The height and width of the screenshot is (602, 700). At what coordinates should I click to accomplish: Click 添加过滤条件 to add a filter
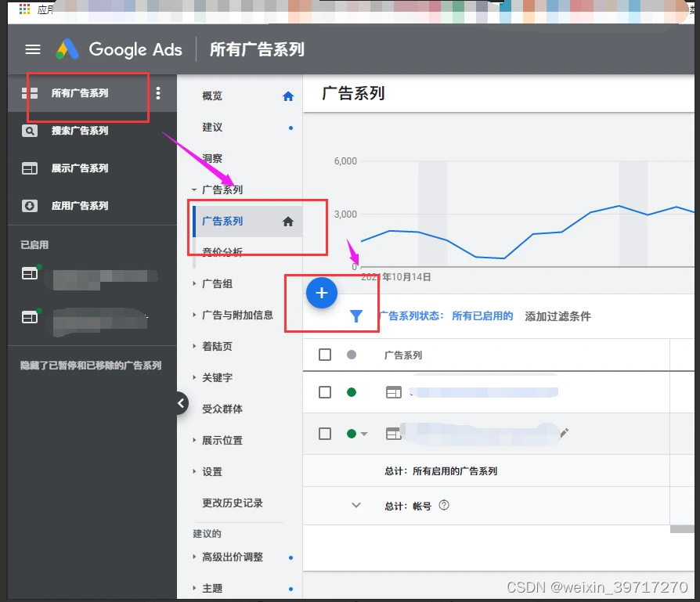pyautogui.click(x=557, y=316)
